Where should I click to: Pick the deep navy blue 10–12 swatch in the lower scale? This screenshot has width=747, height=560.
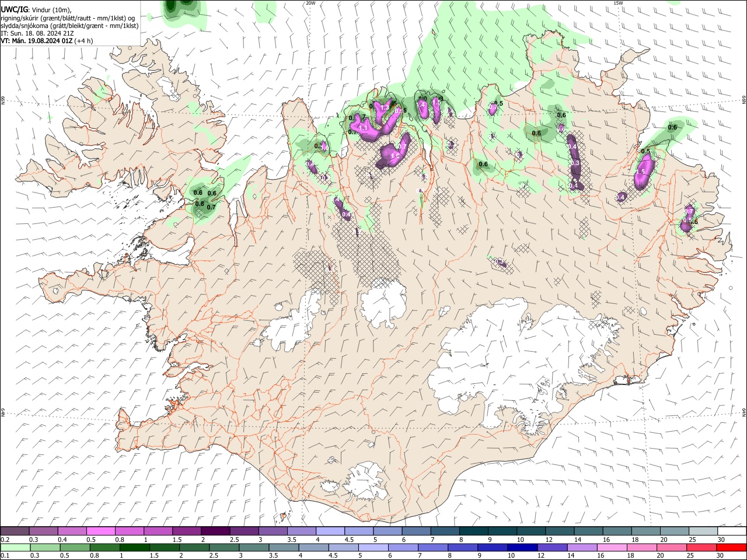[523, 547]
